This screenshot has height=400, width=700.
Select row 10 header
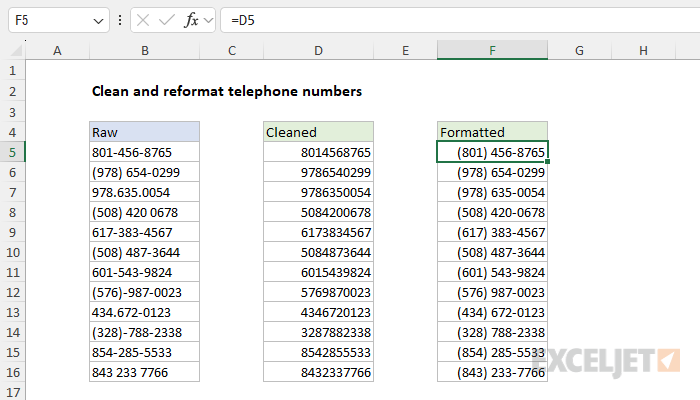point(12,252)
